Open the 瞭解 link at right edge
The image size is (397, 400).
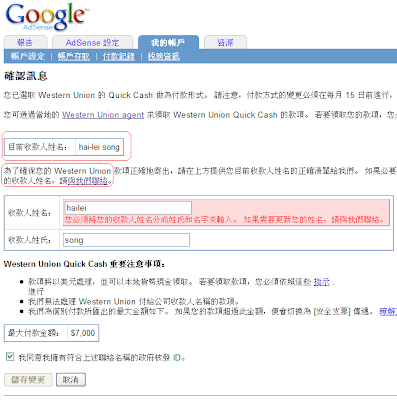[x=388, y=312]
